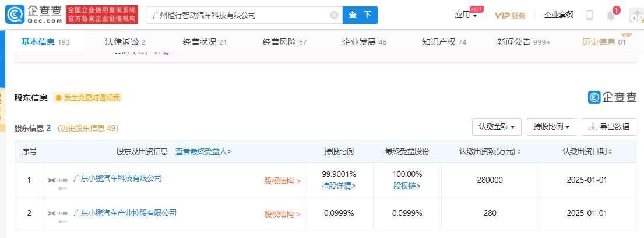The width and height of the screenshot is (644, 238).
Task: Switch to the 基本信息 tab
Action: (x=45, y=42)
